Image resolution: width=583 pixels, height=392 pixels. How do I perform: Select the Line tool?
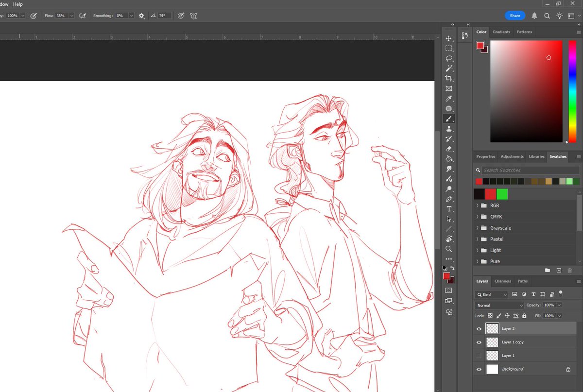(449, 229)
